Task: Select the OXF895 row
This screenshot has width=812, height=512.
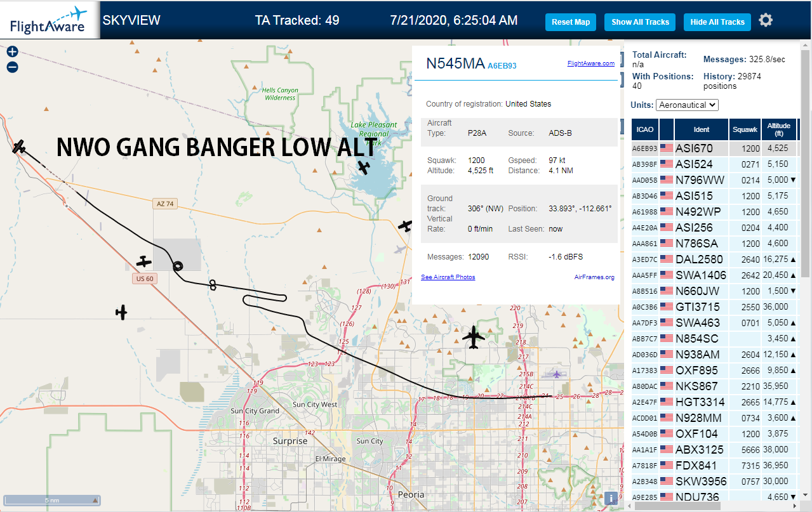Action: pos(714,371)
